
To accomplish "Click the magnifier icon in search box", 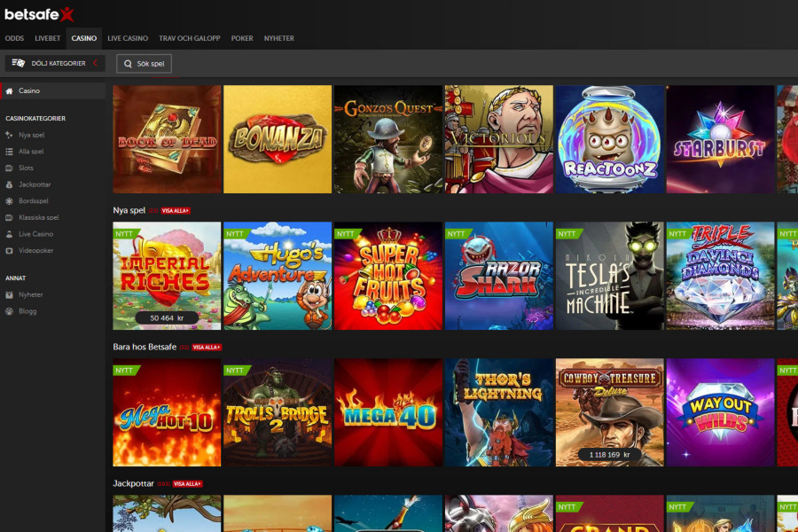I will (x=128, y=64).
